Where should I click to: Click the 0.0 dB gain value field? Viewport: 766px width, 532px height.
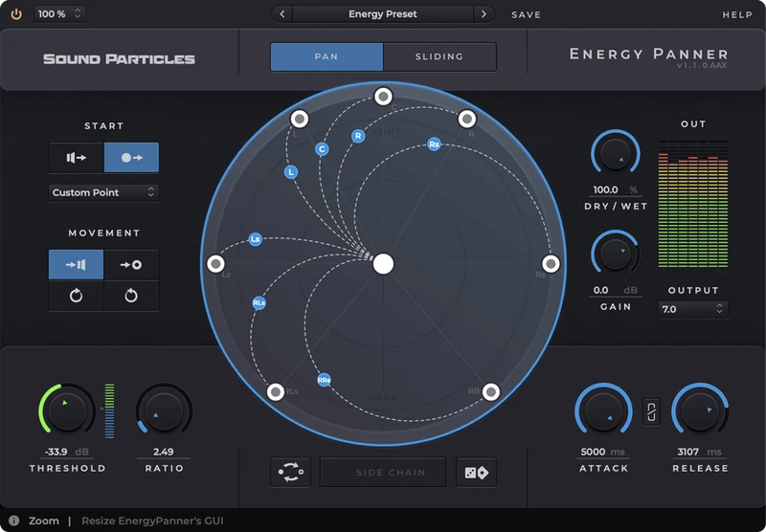615,290
